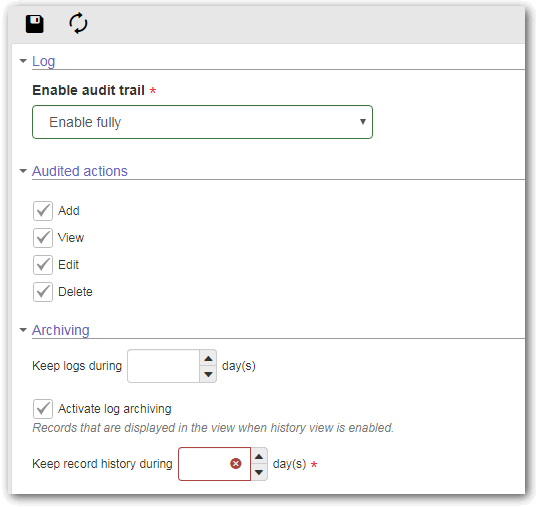Clear the record history field error icon
Viewport: 536px width, 507px height.
[x=236, y=464]
